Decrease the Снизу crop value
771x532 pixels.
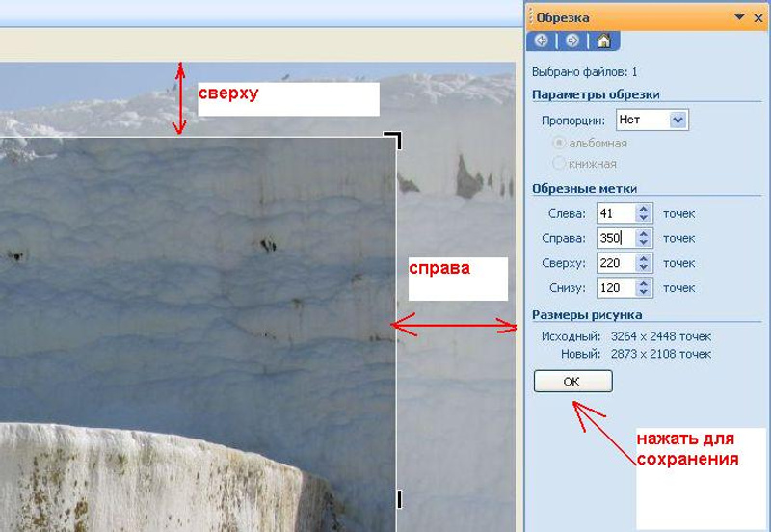pos(643,292)
